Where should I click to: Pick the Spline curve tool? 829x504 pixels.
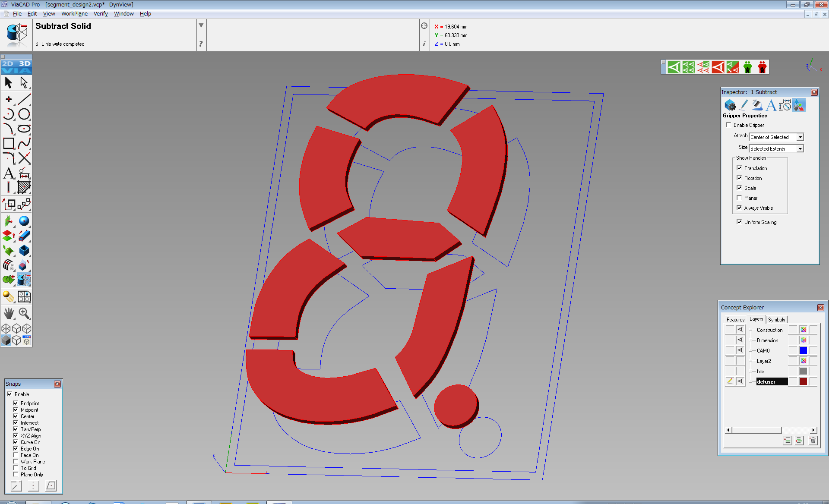[24, 143]
